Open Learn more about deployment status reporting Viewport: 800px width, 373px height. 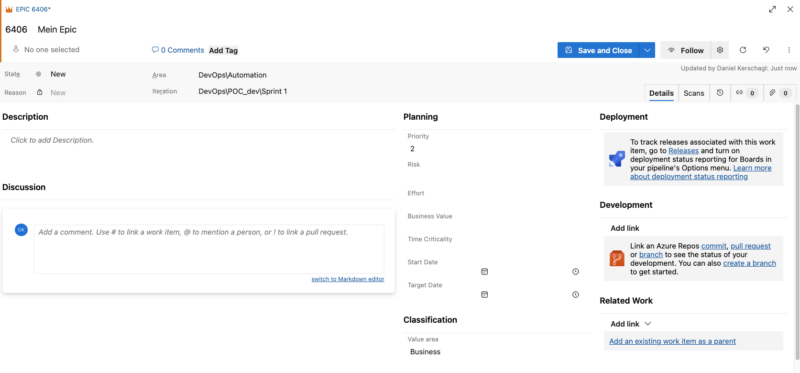pos(701,172)
